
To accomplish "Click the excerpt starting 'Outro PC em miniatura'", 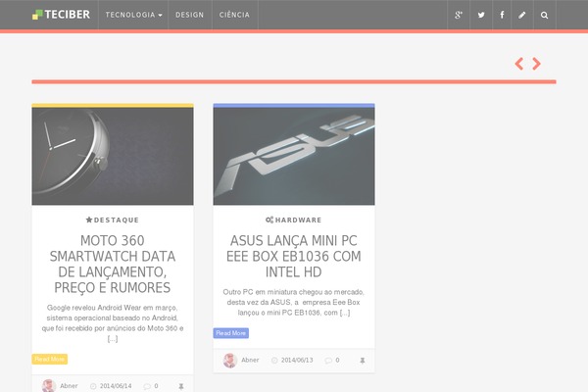I will click(x=294, y=303).
